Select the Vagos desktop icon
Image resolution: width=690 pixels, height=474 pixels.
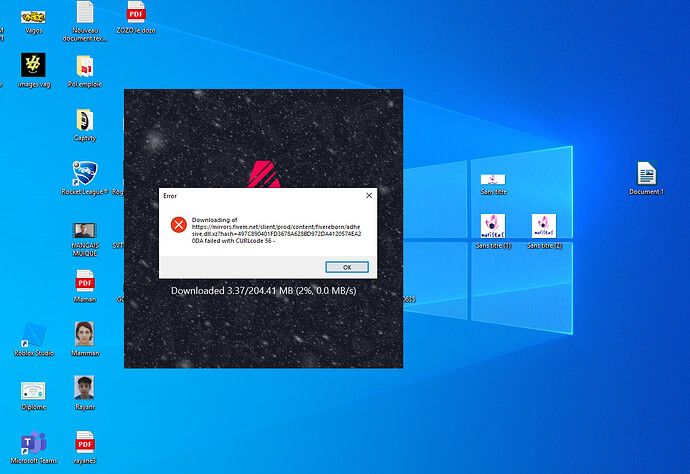[x=33, y=17]
